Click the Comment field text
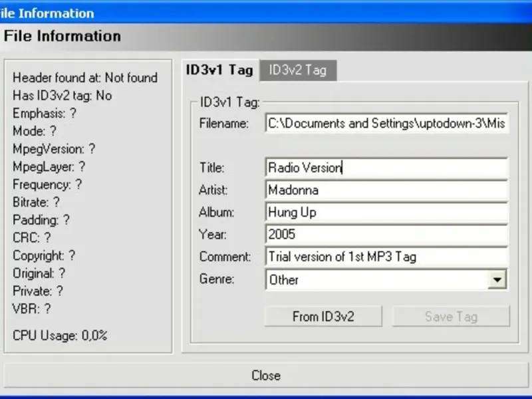Screen dimensions: 532x399 click(x=342, y=257)
